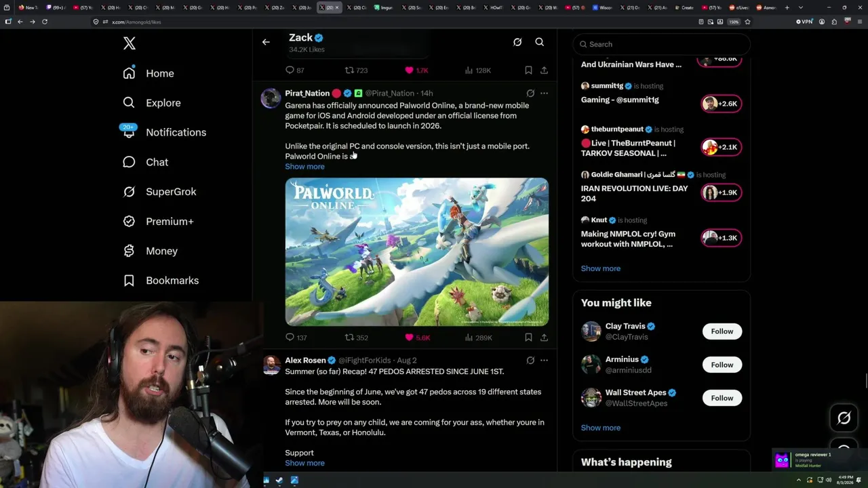Switch to the Create browser tab

coord(684,7)
